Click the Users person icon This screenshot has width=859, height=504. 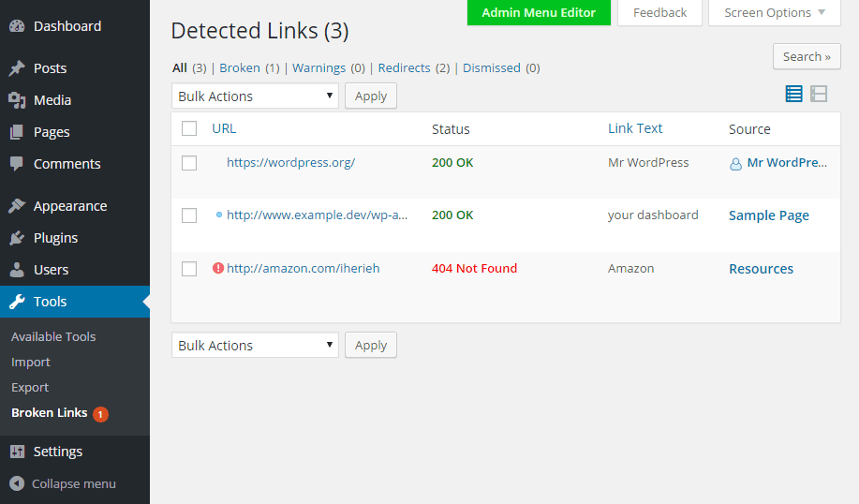(17, 270)
